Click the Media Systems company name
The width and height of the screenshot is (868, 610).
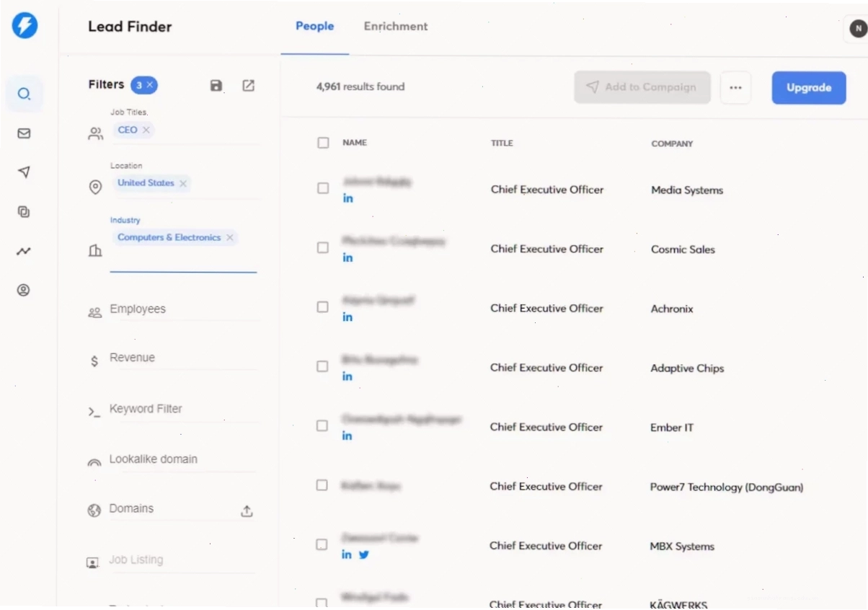687,190
